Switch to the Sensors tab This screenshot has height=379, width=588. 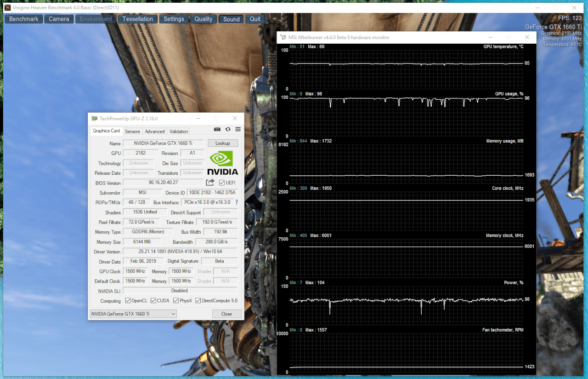point(132,132)
